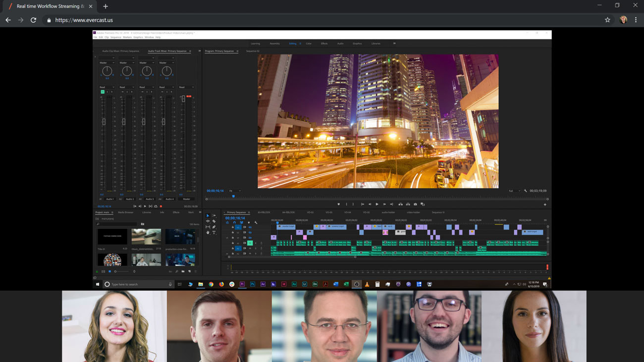Click Play in the Program monitor
The image size is (644, 362).
377,204
